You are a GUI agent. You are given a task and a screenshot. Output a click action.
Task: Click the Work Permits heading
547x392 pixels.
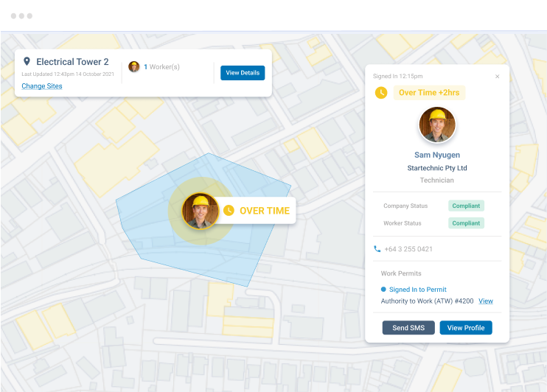pyautogui.click(x=401, y=273)
